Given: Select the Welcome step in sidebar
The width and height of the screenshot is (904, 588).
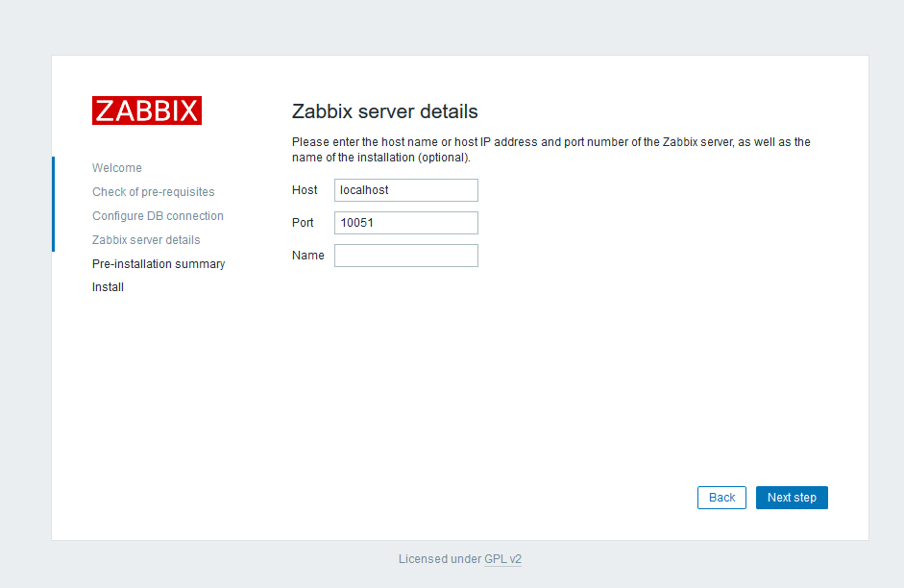Looking at the screenshot, I should coord(117,168).
